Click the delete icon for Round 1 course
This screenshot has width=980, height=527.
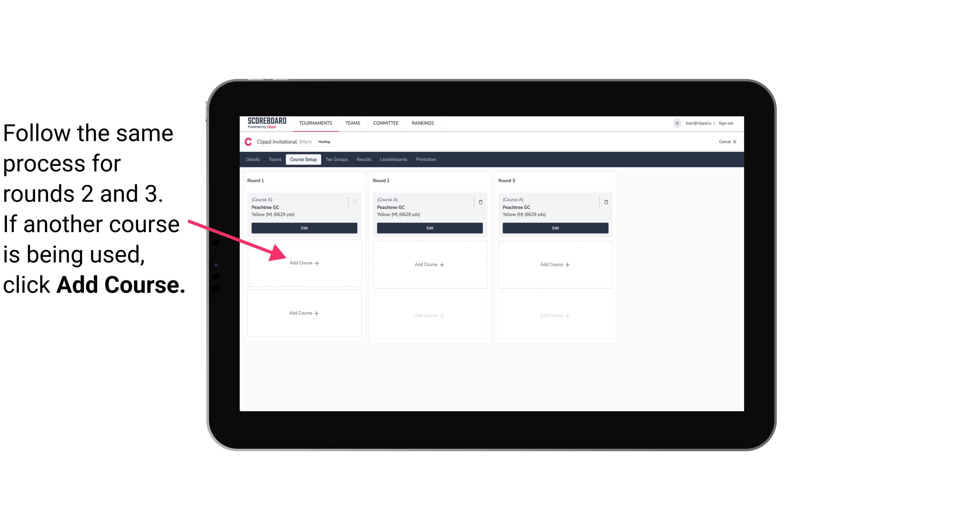click(356, 201)
